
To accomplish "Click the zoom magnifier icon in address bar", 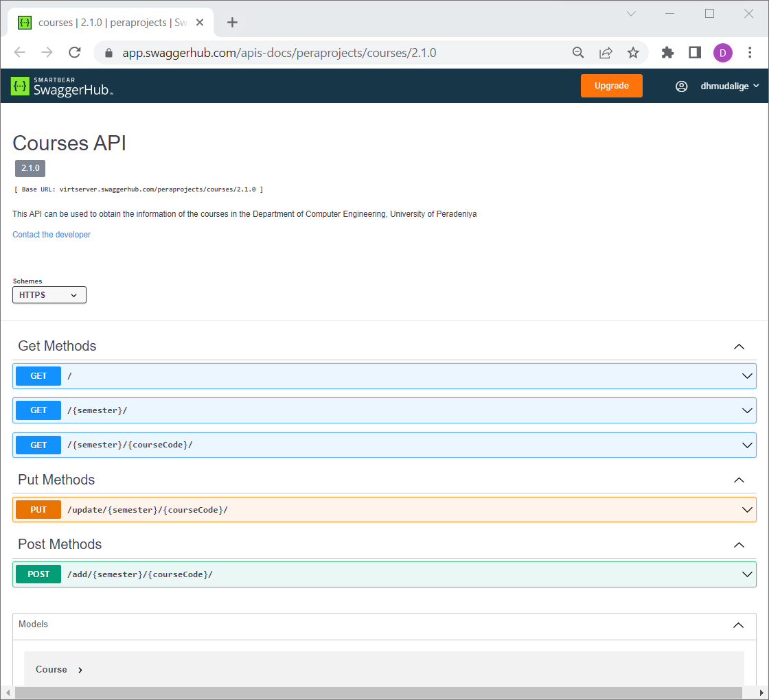I will (578, 52).
